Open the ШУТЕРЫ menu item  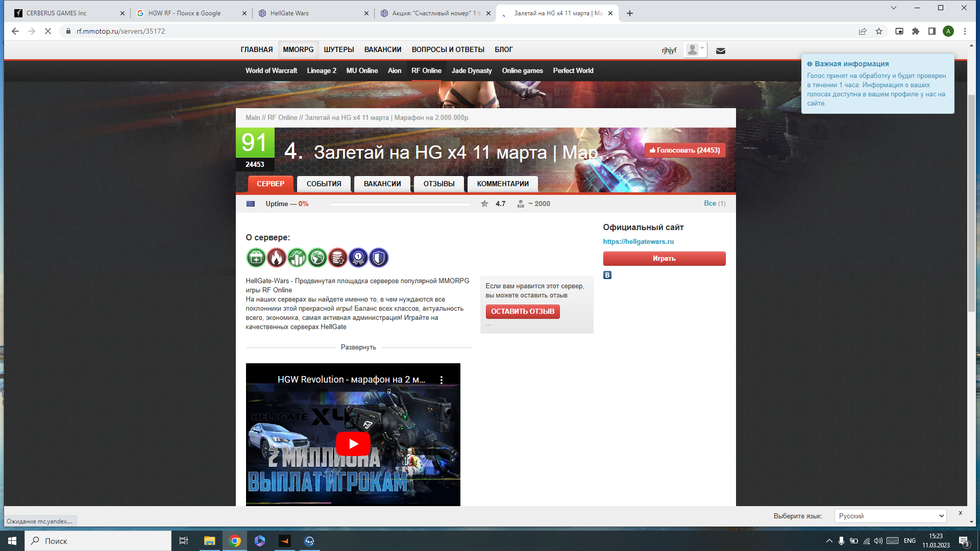(339, 49)
